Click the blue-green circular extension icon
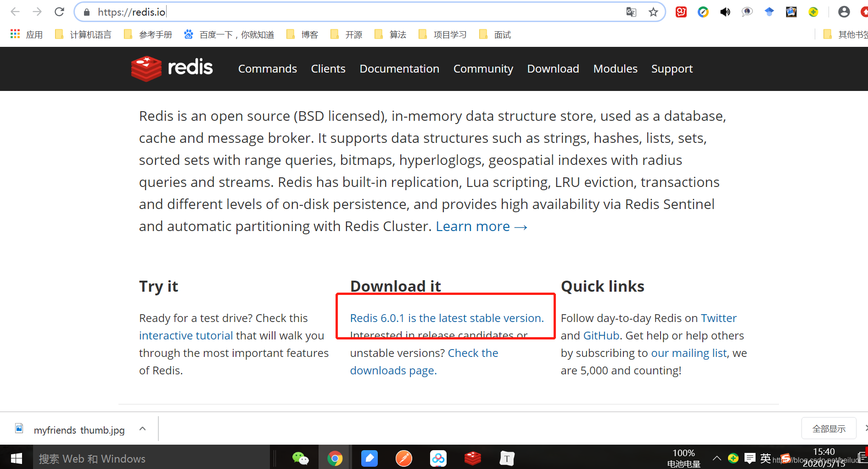The width and height of the screenshot is (868, 469). tap(703, 12)
